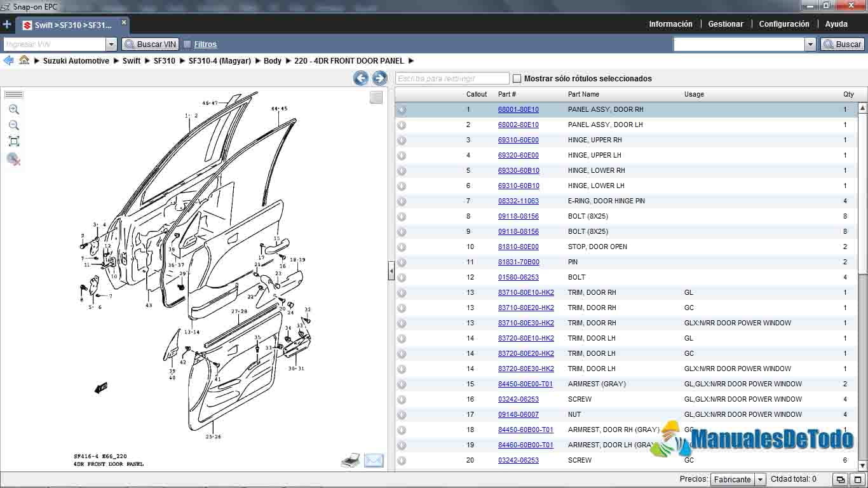Click the parts list vertical scrollbar
The image size is (868, 488).
[862, 287]
